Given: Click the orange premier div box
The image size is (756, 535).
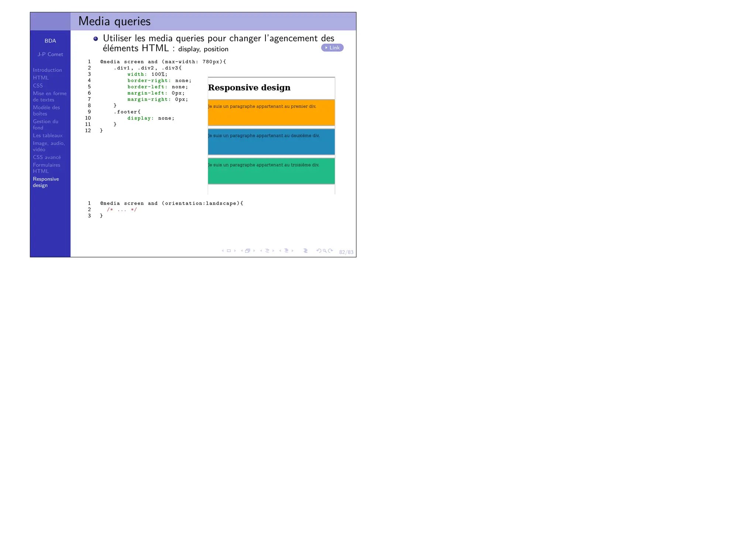Looking at the screenshot, I should point(271,113).
